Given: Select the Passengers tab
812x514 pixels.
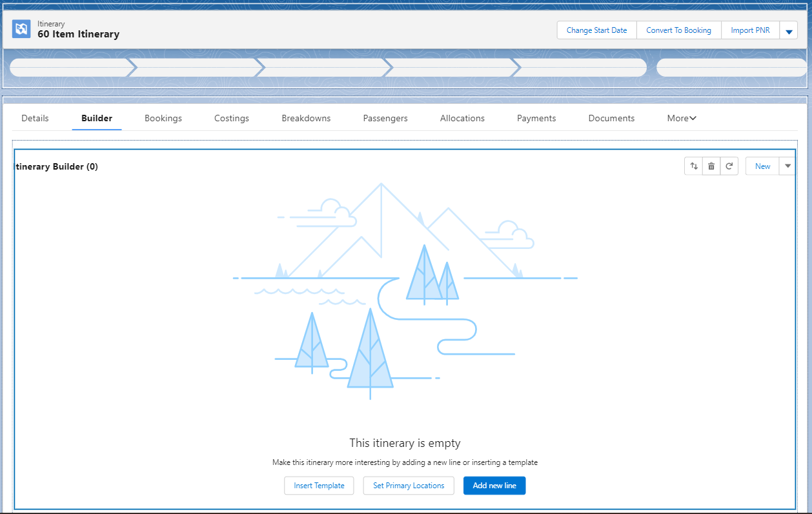Looking at the screenshot, I should coord(385,119).
